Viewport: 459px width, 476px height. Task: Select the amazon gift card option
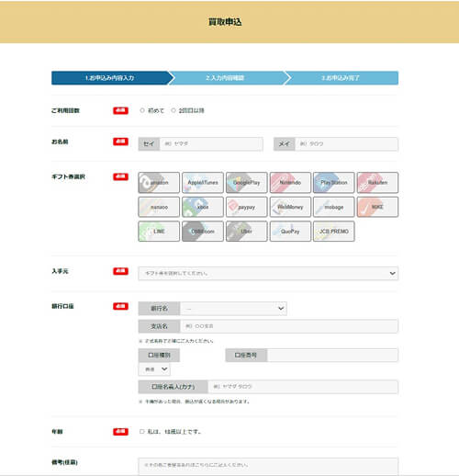tap(159, 183)
